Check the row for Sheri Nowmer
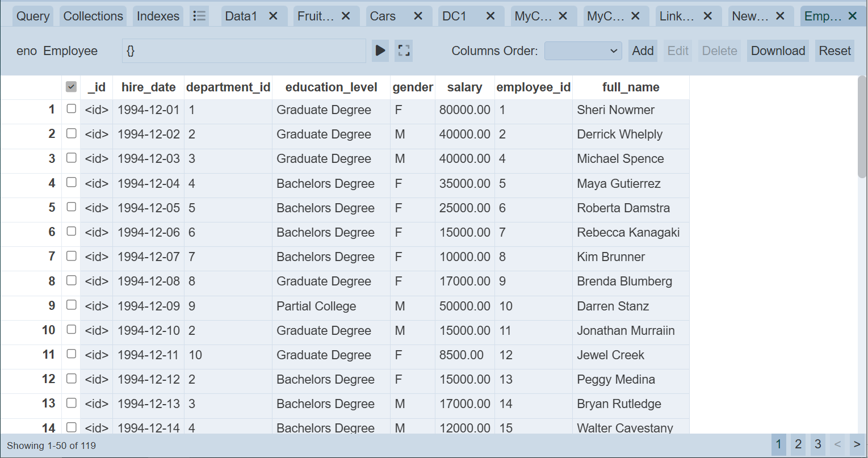The height and width of the screenshot is (458, 868). click(71, 108)
